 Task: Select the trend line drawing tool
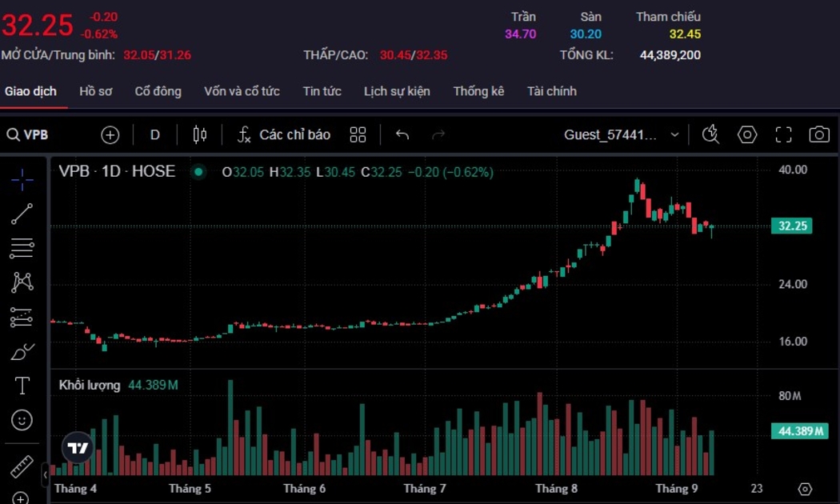[x=22, y=214]
